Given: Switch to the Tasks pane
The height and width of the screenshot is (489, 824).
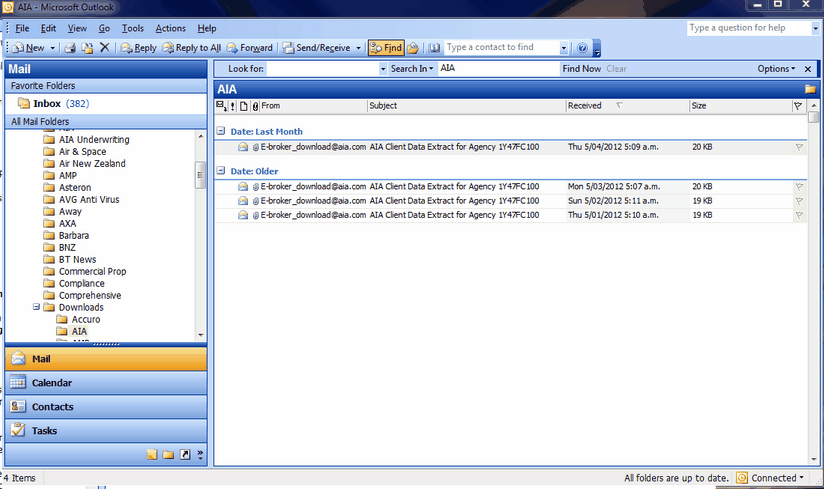Looking at the screenshot, I should [x=106, y=431].
